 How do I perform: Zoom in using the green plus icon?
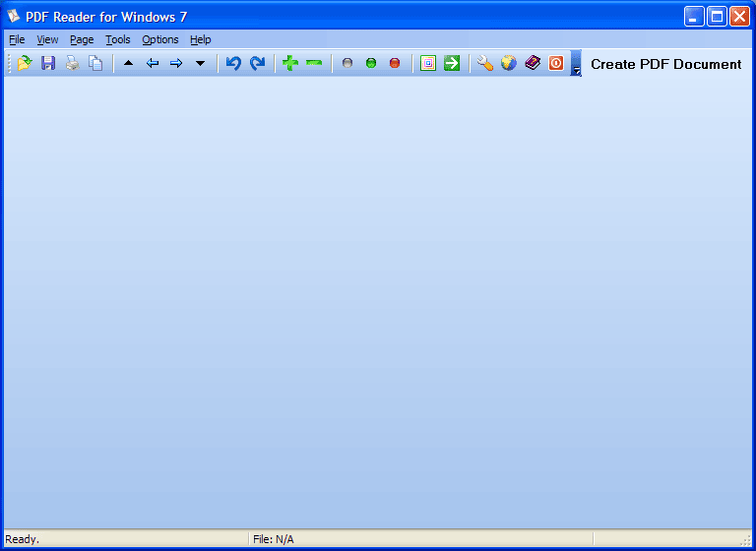[x=289, y=64]
